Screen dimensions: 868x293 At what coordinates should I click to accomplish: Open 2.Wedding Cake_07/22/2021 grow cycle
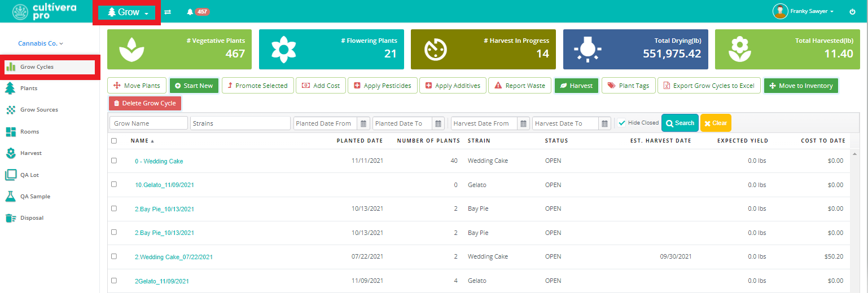173,257
